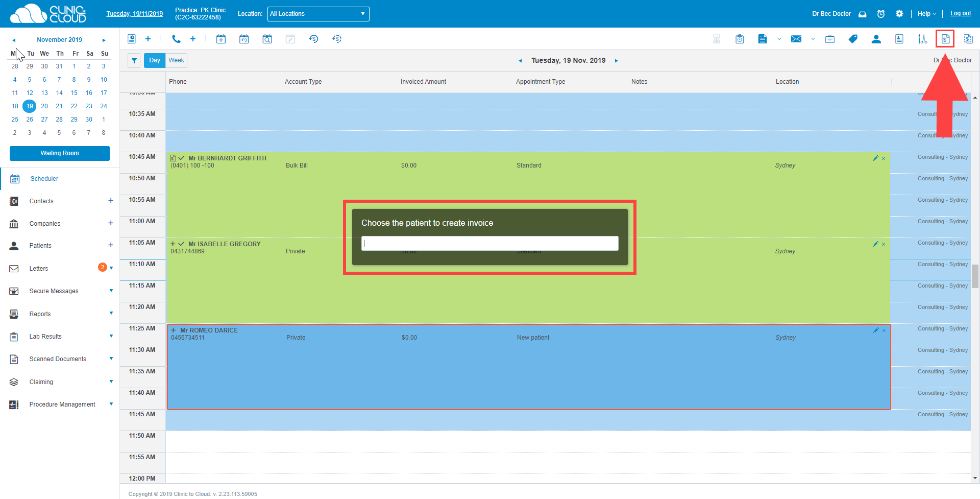Click the alarm clock icon in the header

coord(881,14)
